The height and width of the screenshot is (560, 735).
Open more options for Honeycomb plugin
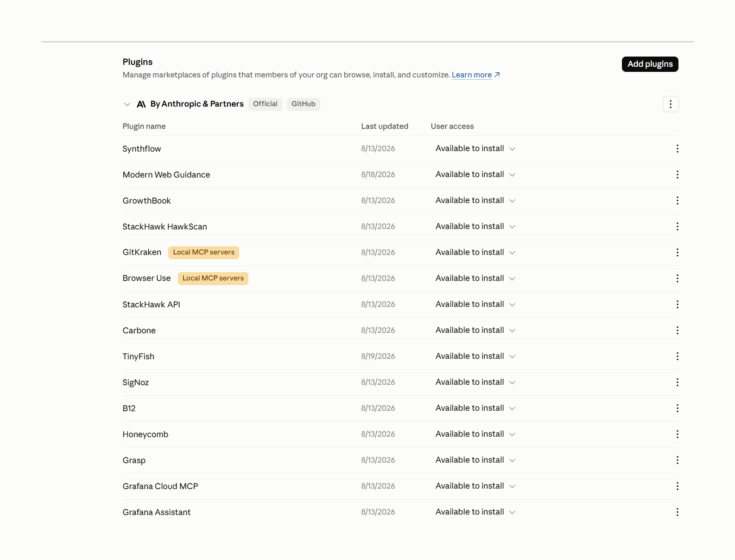point(677,434)
